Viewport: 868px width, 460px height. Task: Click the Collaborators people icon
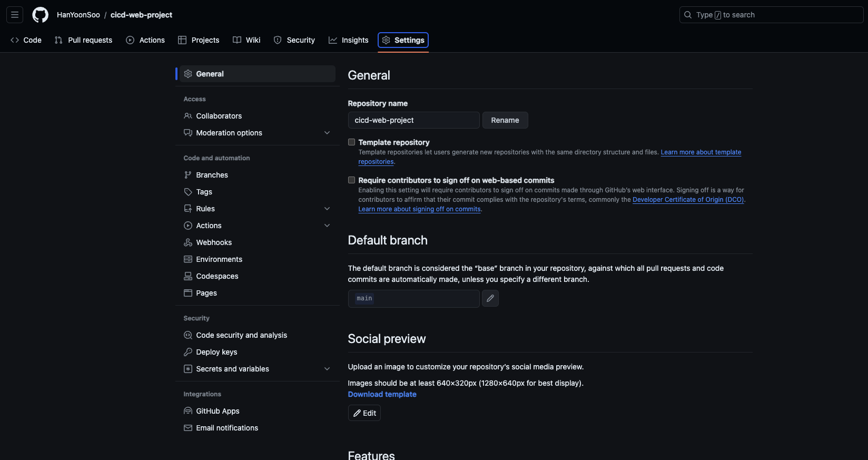point(188,116)
